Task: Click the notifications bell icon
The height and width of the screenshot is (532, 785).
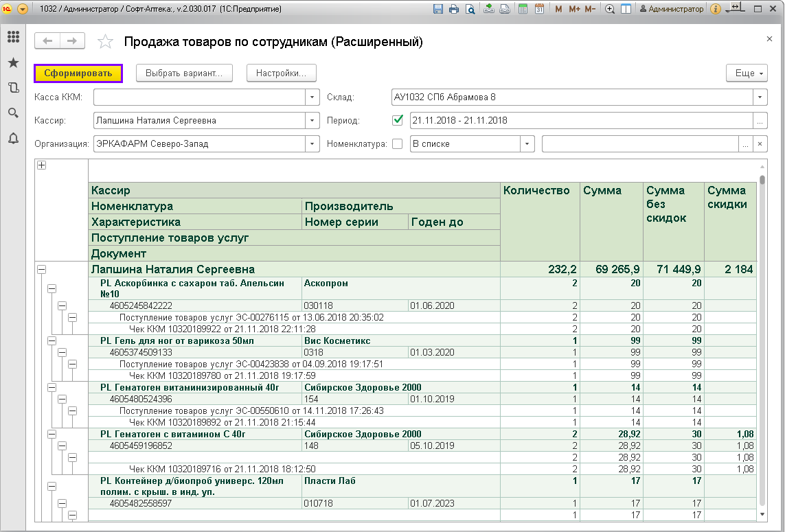Action: (x=12, y=138)
